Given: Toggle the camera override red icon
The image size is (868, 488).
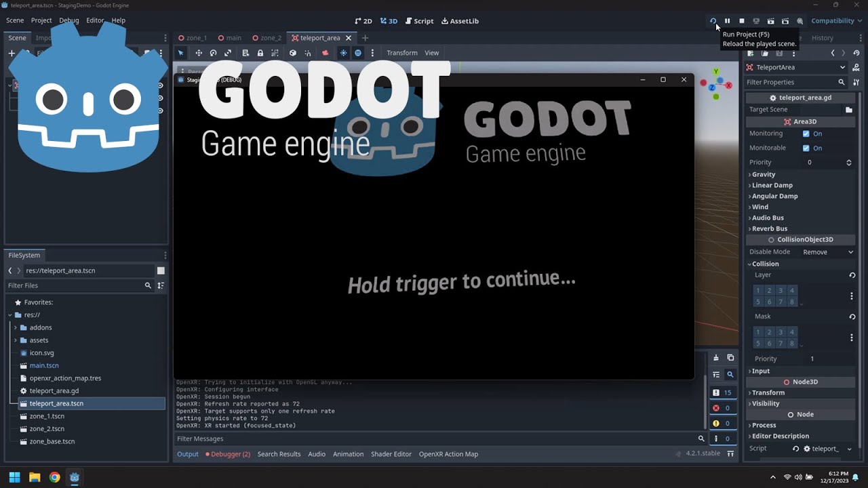Looking at the screenshot, I should pyautogui.click(x=325, y=53).
